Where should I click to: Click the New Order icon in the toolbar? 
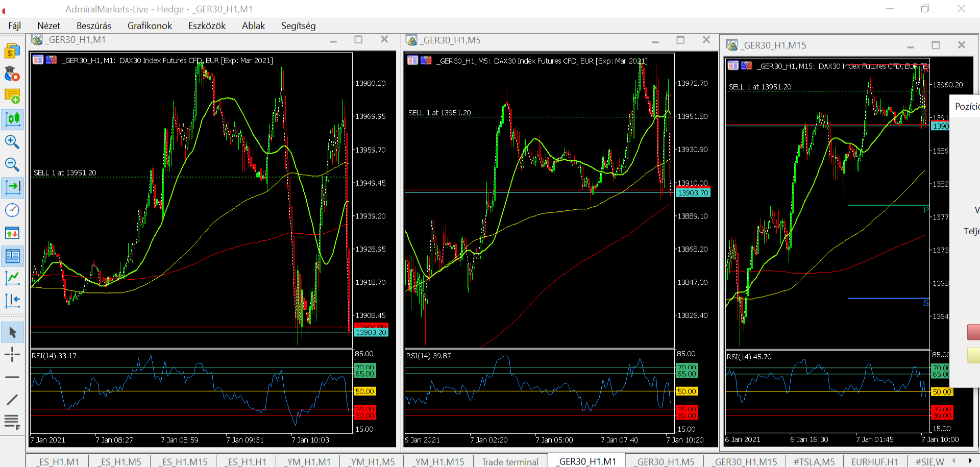coord(12,96)
